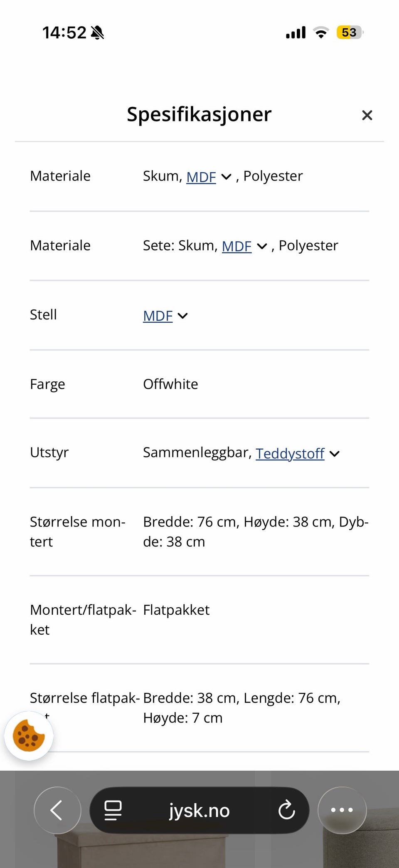Open MDF link in Stell row
This screenshot has height=868, width=399.
pos(158,316)
